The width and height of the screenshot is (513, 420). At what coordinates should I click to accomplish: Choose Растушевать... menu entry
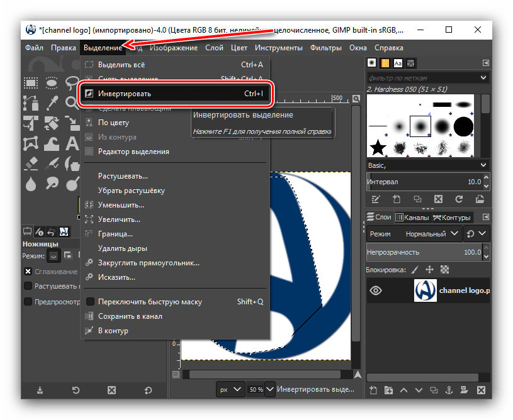coord(175,176)
